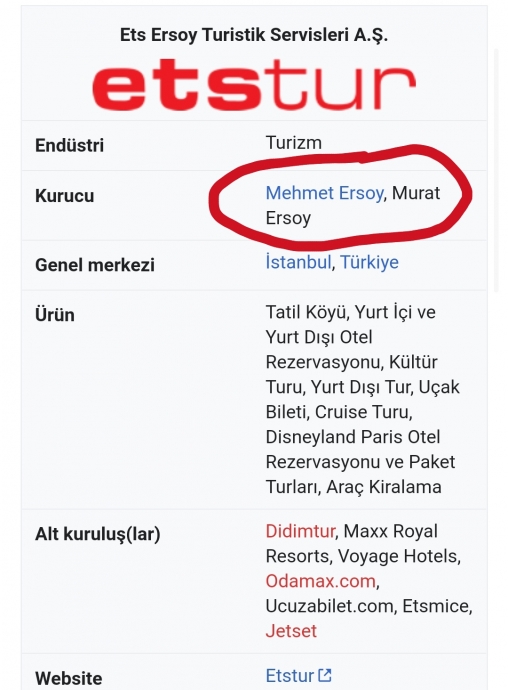This screenshot has width=508, height=690.
Task: Click the etstur logo image
Action: click(x=254, y=84)
